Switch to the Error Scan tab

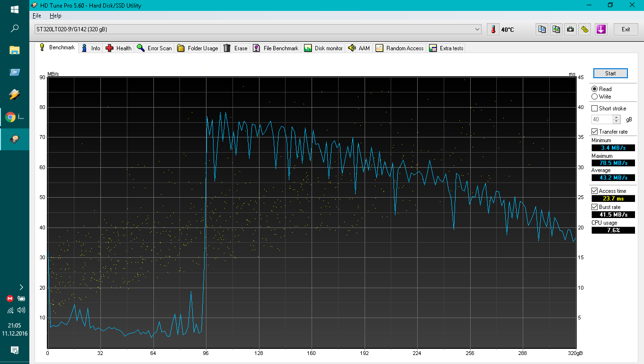(x=154, y=48)
